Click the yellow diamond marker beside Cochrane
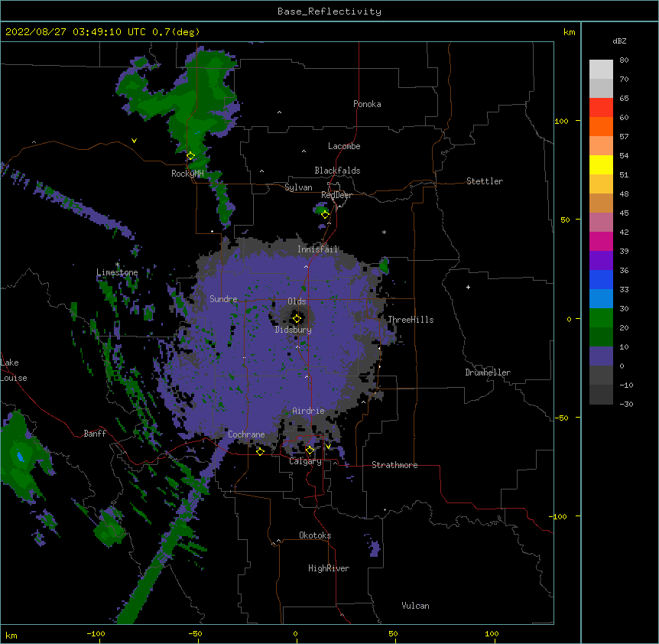The height and width of the screenshot is (644, 659). click(260, 451)
